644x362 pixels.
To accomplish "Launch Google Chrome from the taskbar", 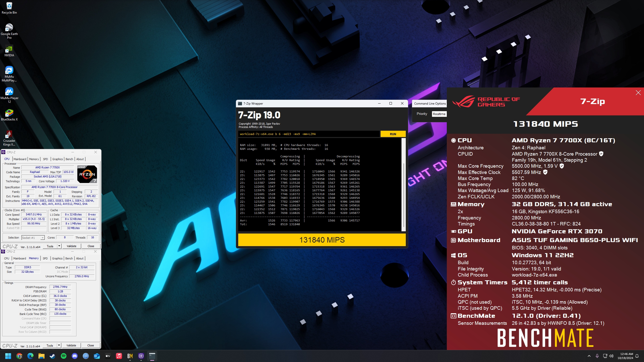I will tap(19, 356).
